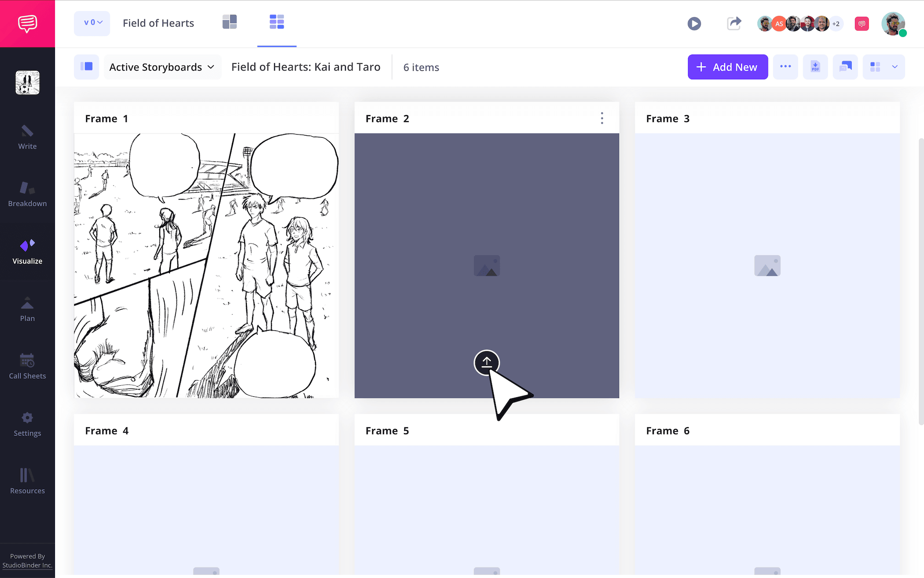The image size is (924, 578).
Task: Open the Plan section
Action: tap(27, 308)
